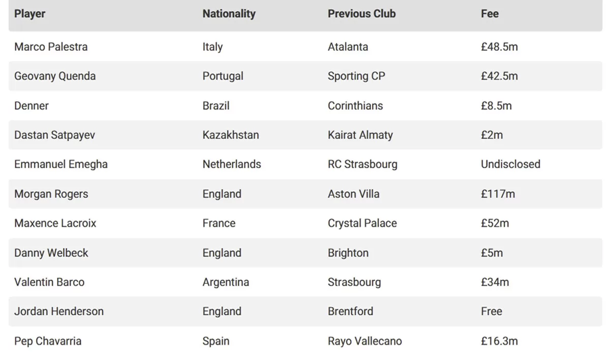Click the Danny Welbeck name
This screenshot has width=610, height=364.
click(51, 253)
